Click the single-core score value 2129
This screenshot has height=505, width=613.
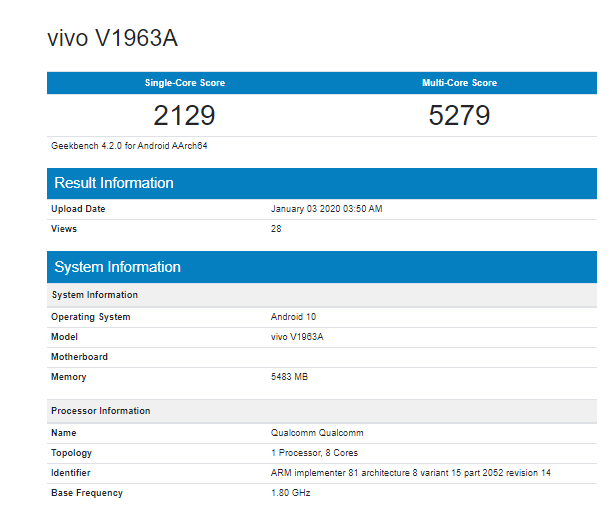click(x=184, y=115)
